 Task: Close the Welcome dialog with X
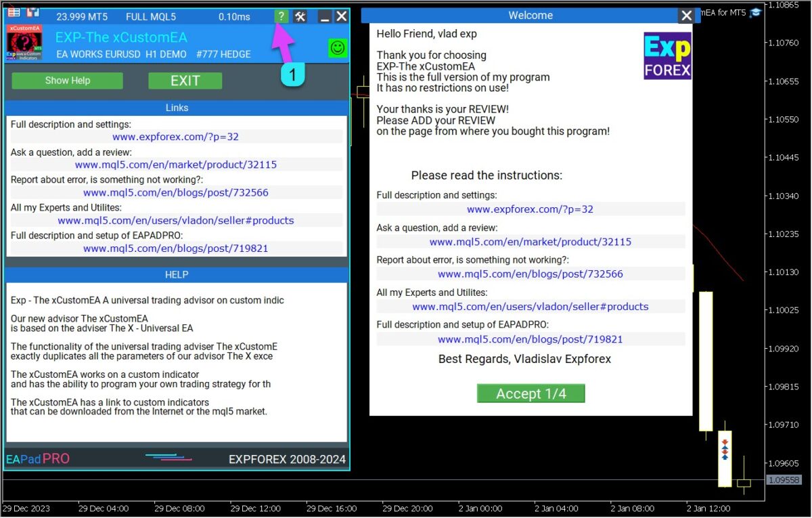click(686, 16)
